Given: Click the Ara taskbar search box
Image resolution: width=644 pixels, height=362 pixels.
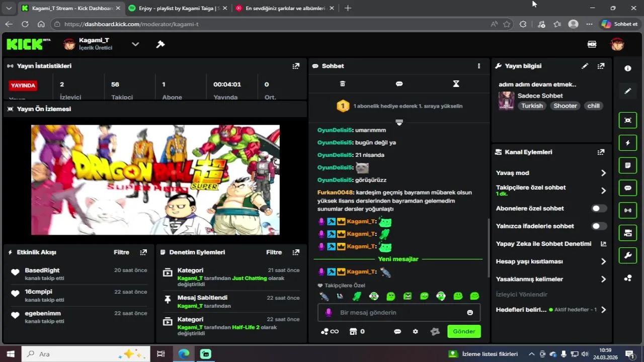Looking at the screenshot, I should pos(86,354).
